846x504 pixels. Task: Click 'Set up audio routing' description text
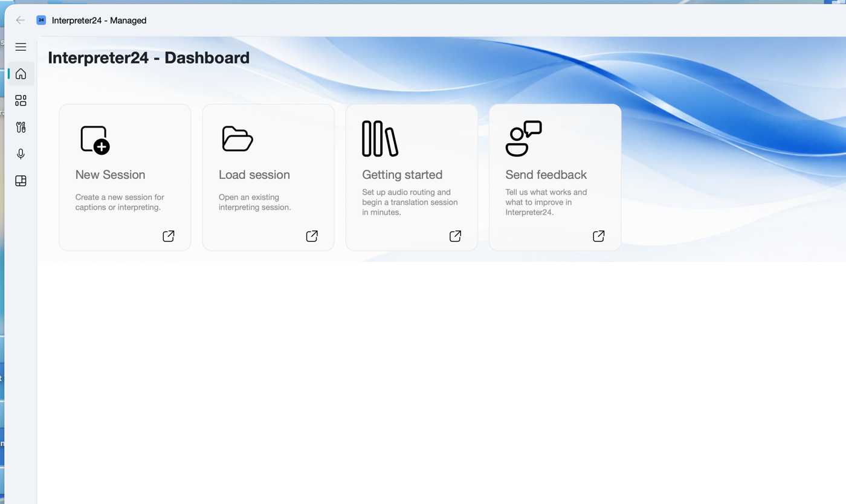(410, 202)
